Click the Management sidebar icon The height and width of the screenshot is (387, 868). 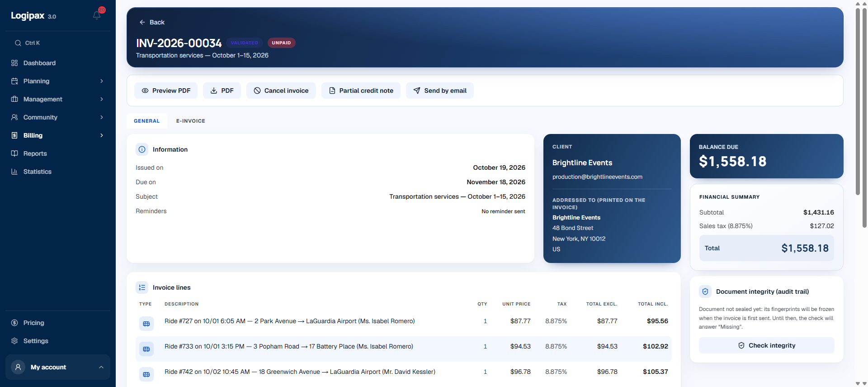point(14,99)
